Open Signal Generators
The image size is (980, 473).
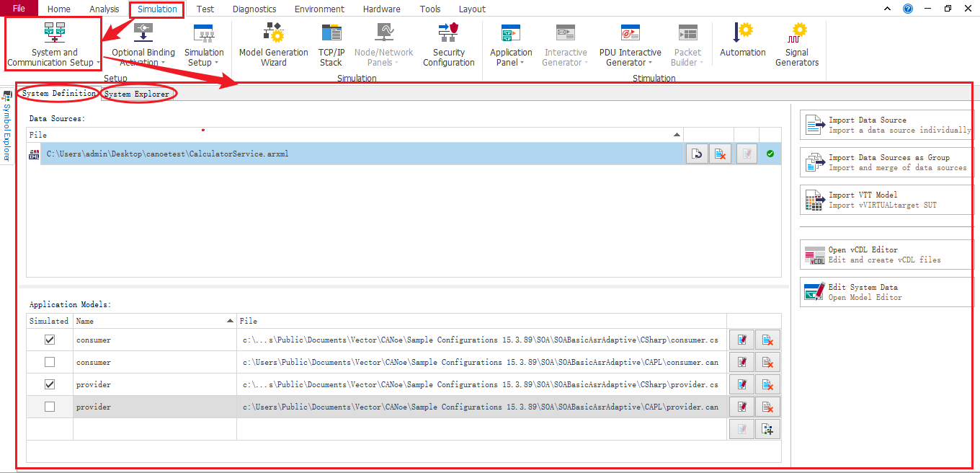[796, 45]
